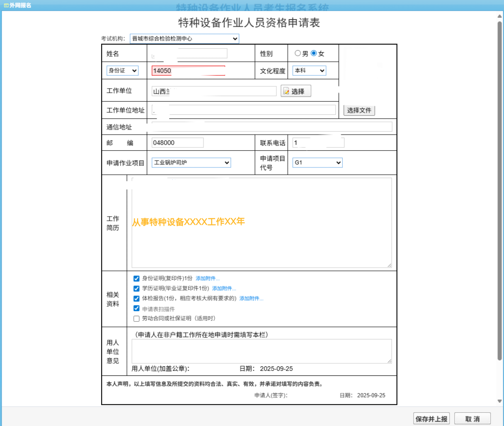Open the 考试机构 dropdown
This screenshot has height=426, width=504.
[184, 39]
